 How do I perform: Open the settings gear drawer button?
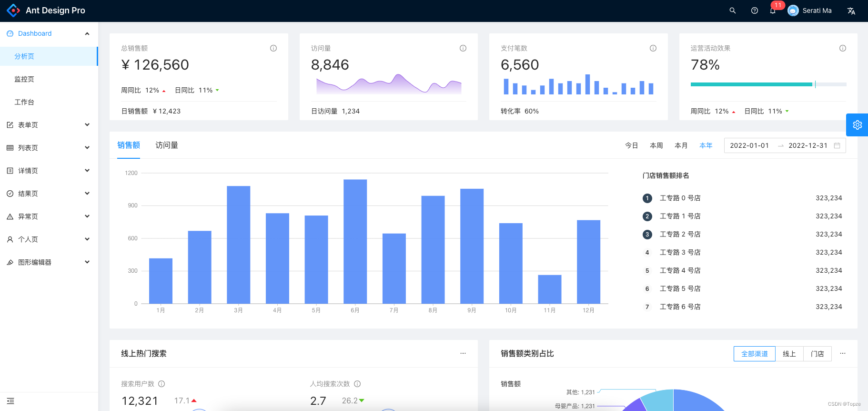(x=857, y=125)
